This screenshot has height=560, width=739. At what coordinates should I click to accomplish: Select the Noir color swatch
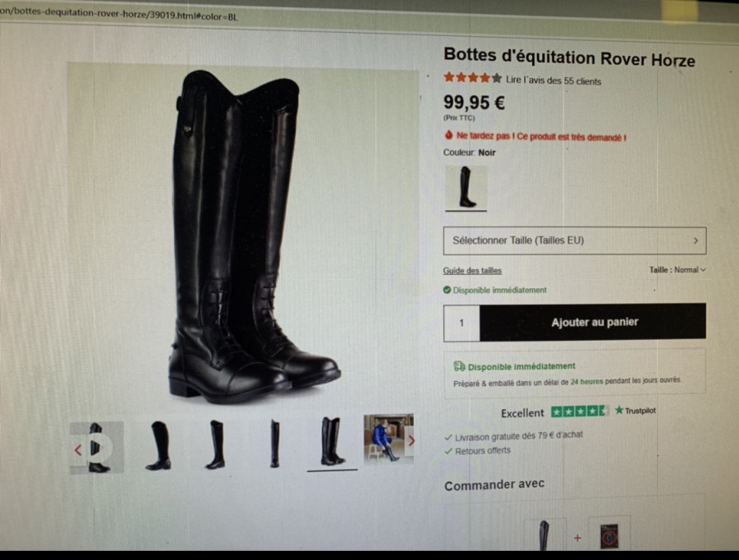(x=466, y=188)
